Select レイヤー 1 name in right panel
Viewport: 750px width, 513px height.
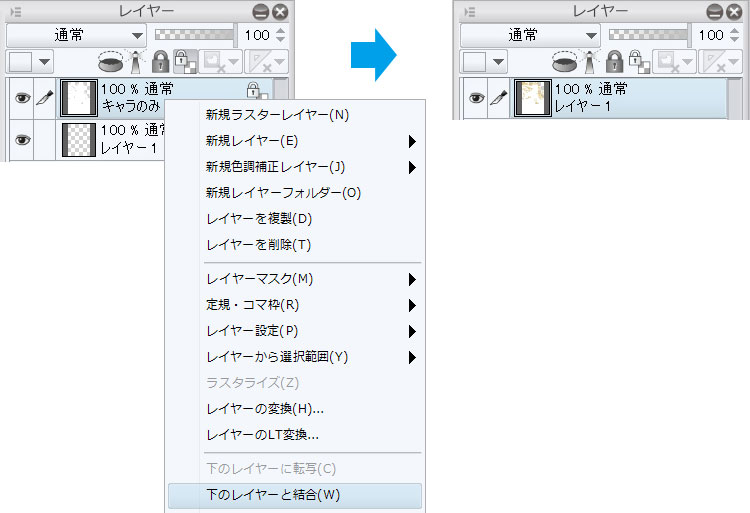[583, 107]
